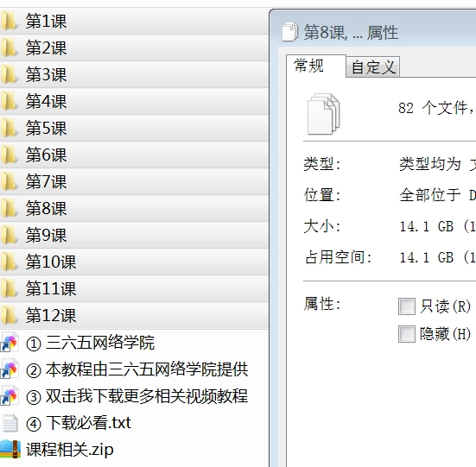Click the 课程相关.zip archive icon
Screen dimensions: 476x467
pyautogui.click(x=10, y=450)
